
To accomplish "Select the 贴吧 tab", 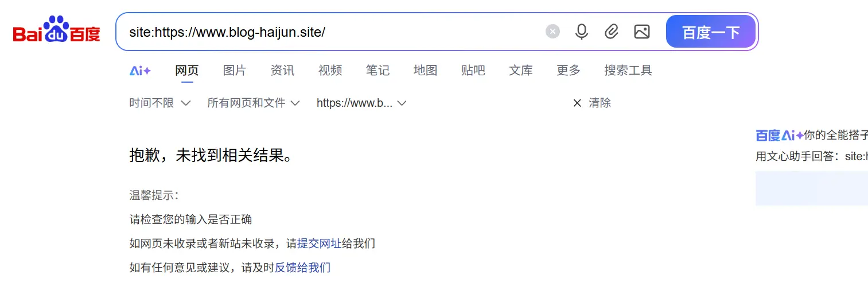I will point(473,71).
